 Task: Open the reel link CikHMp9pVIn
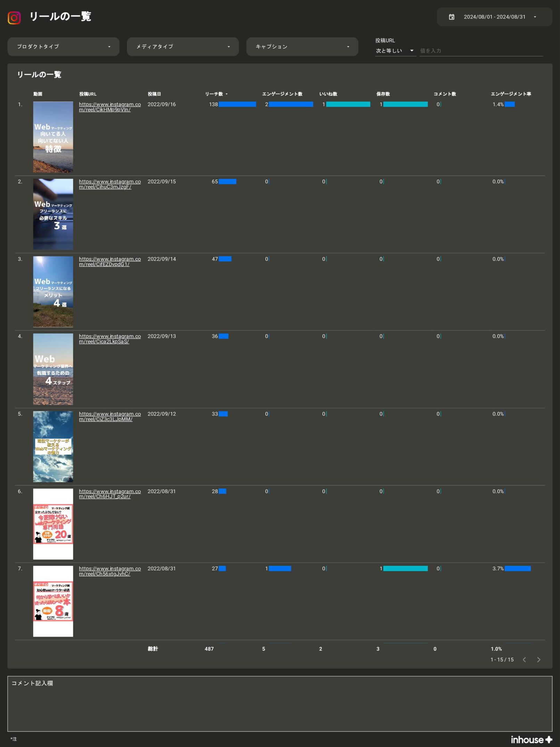[109, 107]
